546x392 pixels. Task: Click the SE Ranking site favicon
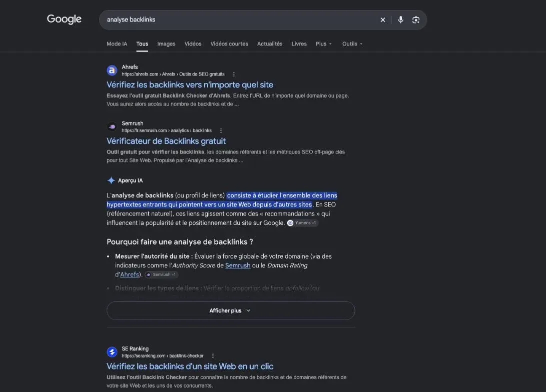pyautogui.click(x=112, y=352)
